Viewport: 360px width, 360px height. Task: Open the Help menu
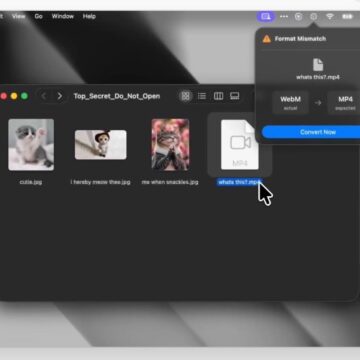[89, 16]
